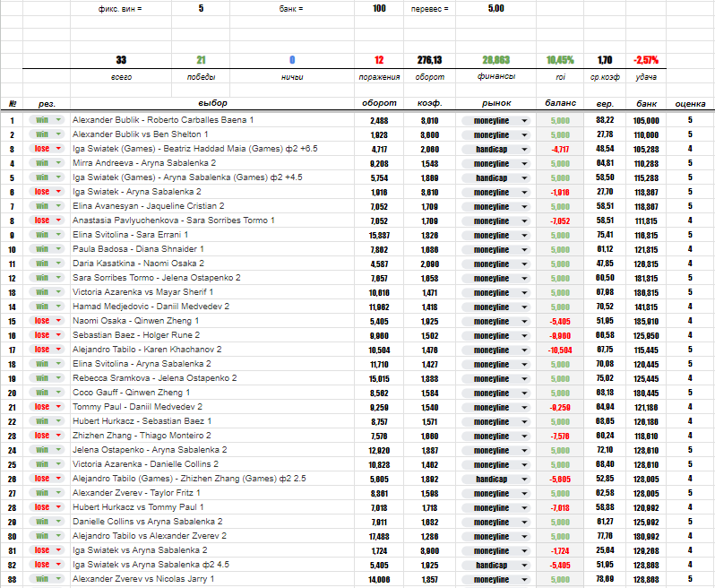The width and height of the screenshot is (715, 588).
Task: Select the wins summary value 21
Action: coord(201,60)
